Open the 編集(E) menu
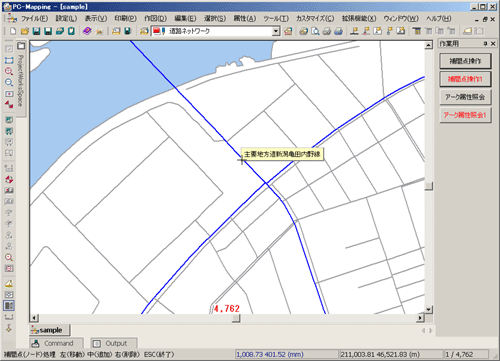The image size is (500, 361). click(x=185, y=19)
